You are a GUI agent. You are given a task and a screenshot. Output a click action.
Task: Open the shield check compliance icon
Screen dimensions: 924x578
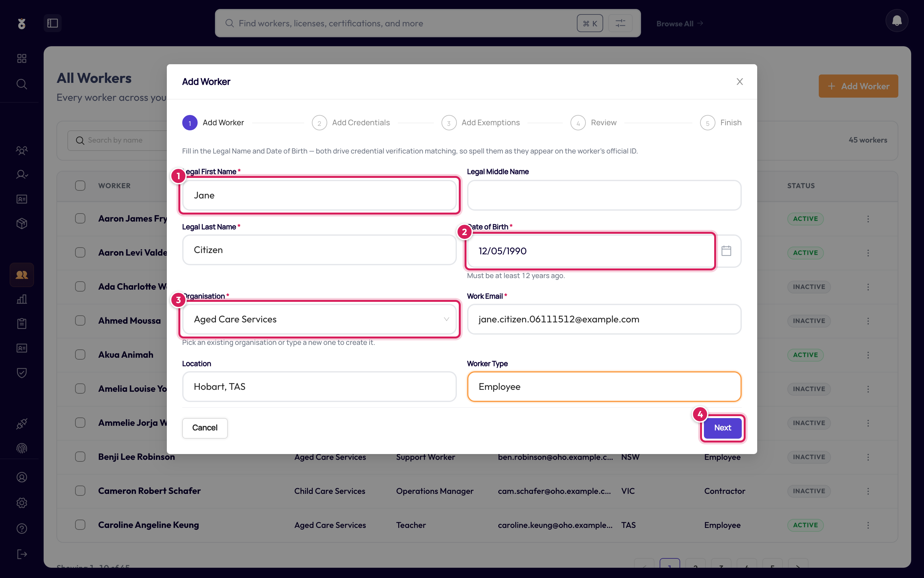tap(22, 373)
